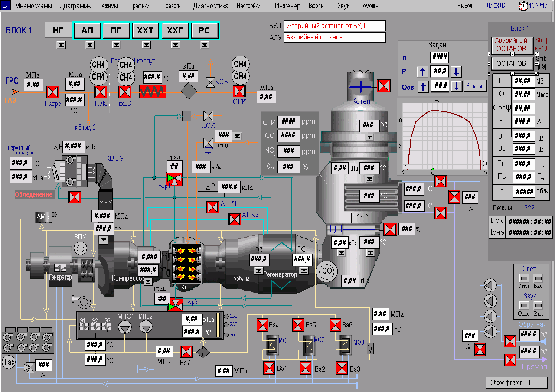The image size is (555, 392).
Task: Click the Котел damper valve icon
Action: pyautogui.click(x=383, y=86)
